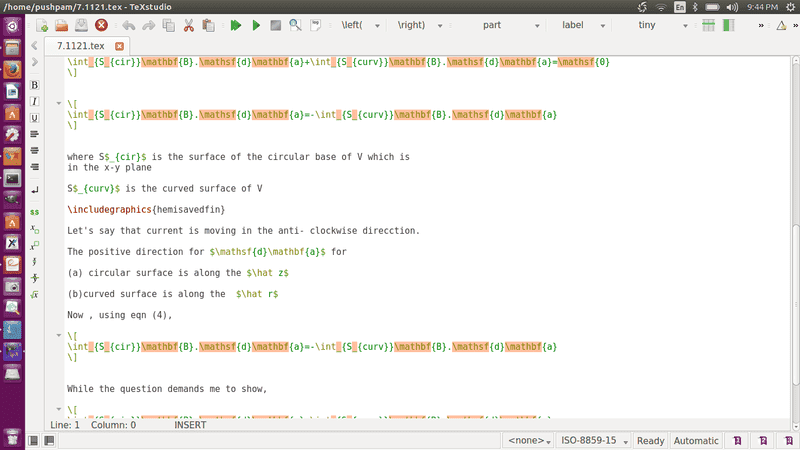Click the Underline formatting icon in sidebar
The image size is (800, 450).
[x=35, y=118]
